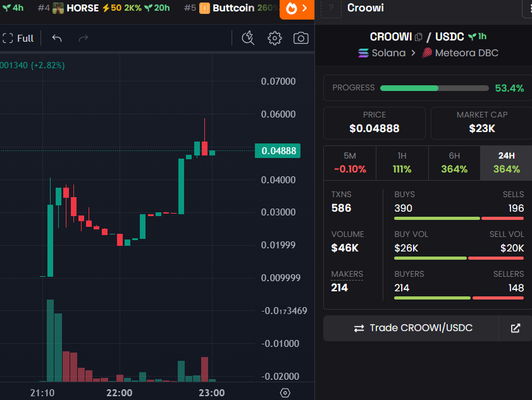The image size is (532, 400).
Task: Select the 5M timeframe tab
Action: tap(350, 163)
